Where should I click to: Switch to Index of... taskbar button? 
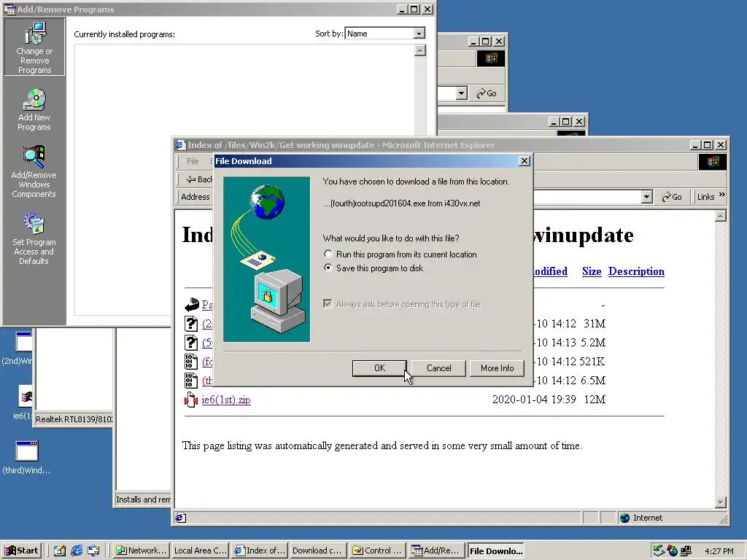tap(260, 551)
